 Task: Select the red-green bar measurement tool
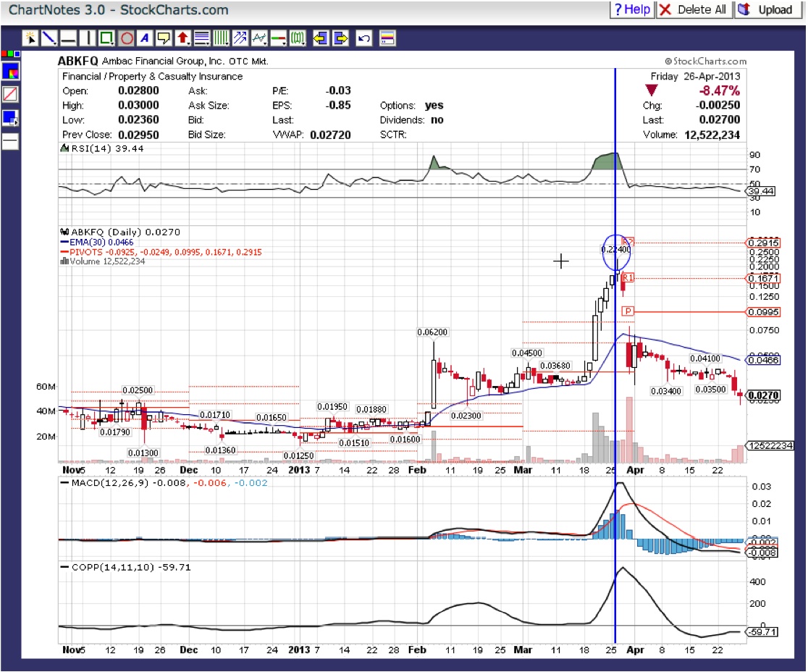click(277, 38)
